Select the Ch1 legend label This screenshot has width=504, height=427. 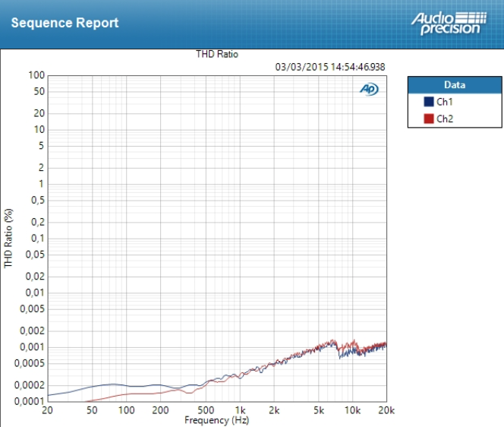tap(445, 102)
